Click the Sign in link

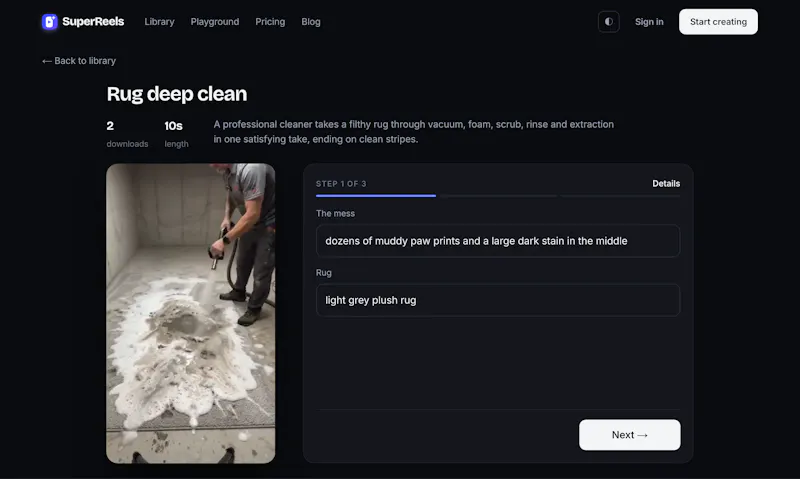pyautogui.click(x=649, y=22)
